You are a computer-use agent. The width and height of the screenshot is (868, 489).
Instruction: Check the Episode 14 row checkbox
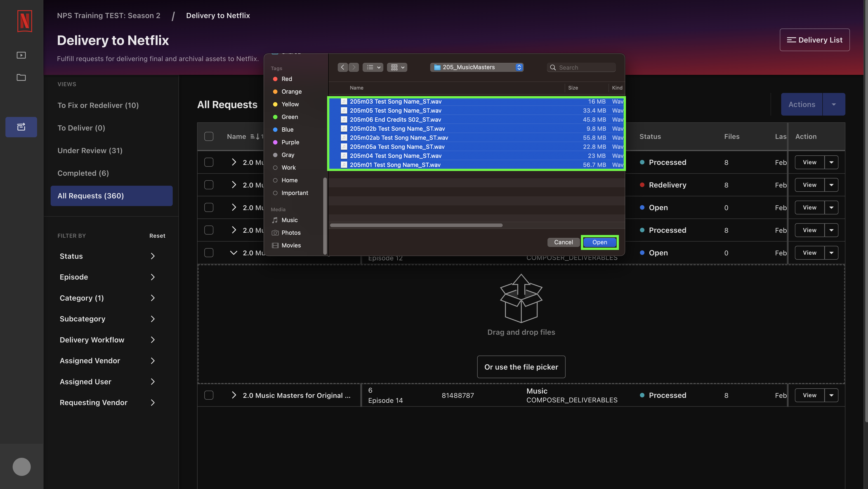[x=209, y=395]
